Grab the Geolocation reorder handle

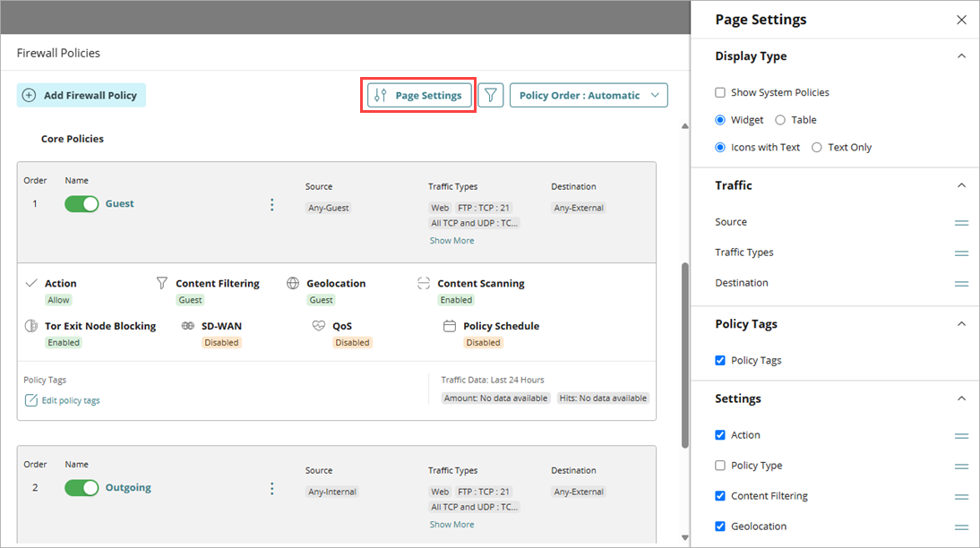click(x=961, y=527)
